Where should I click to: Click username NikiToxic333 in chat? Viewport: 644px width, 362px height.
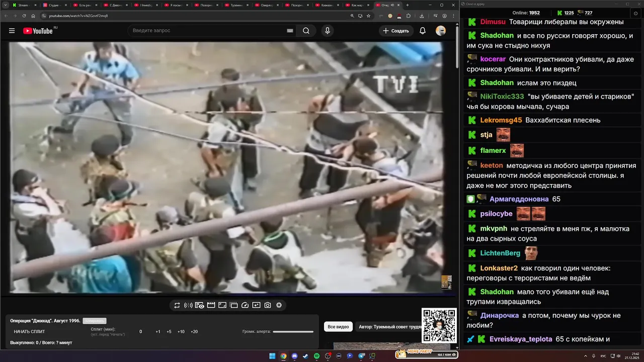[x=502, y=96]
